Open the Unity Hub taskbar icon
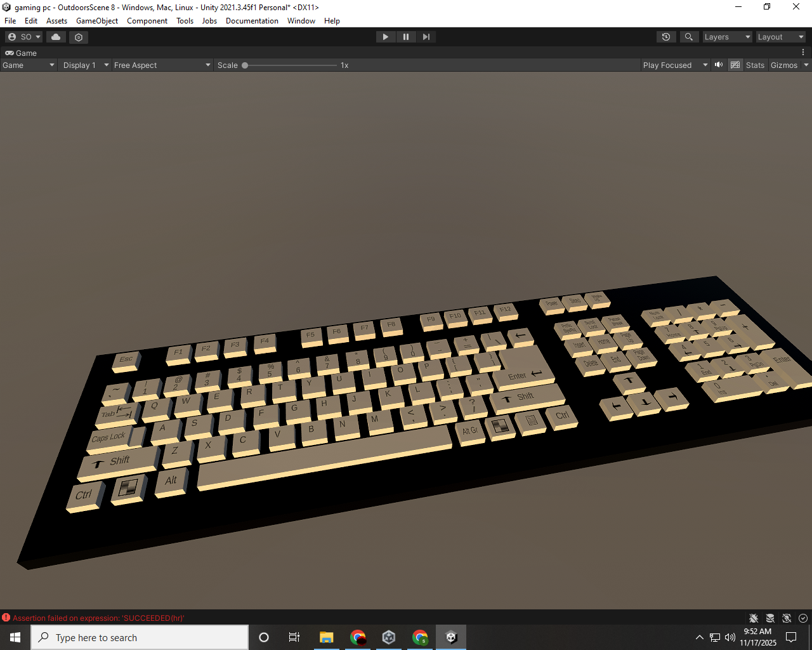This screenshot has height=650, width=812. tap(389, 637)
